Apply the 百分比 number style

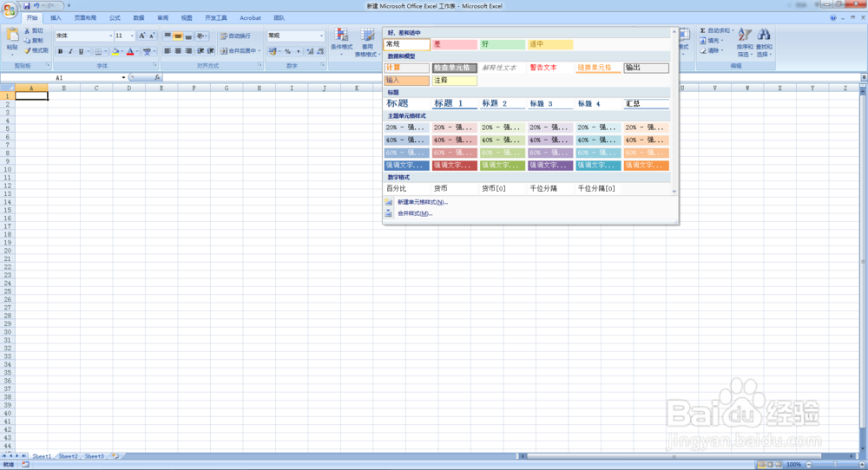(x=406, y=188)
